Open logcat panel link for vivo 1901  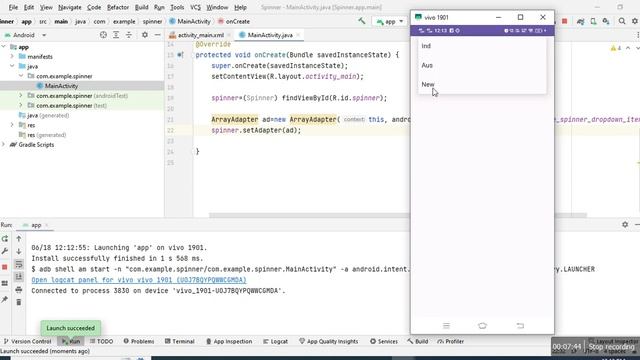point(139,280)
